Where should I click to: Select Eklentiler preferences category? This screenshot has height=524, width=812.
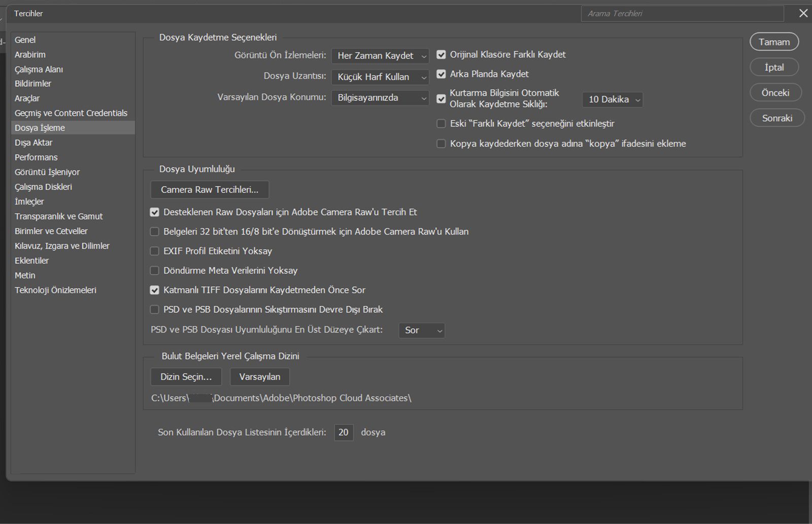(x=73, y=260)
